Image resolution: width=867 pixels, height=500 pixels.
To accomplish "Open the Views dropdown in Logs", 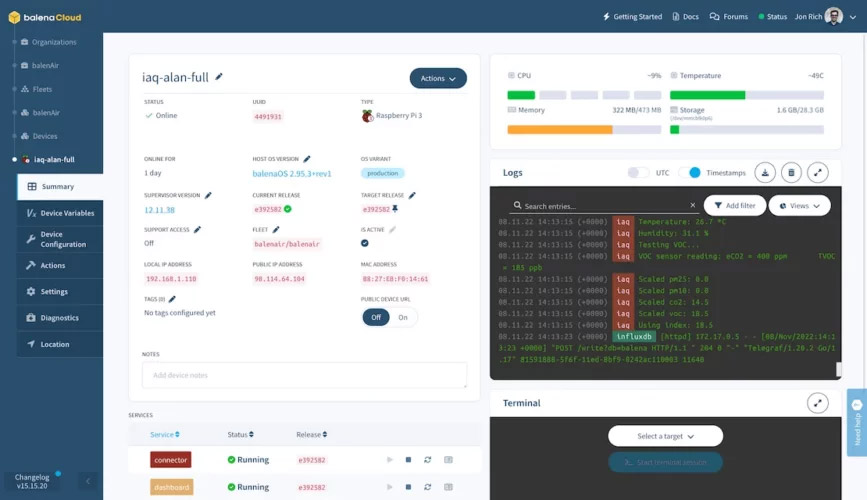I will point(800,206).
